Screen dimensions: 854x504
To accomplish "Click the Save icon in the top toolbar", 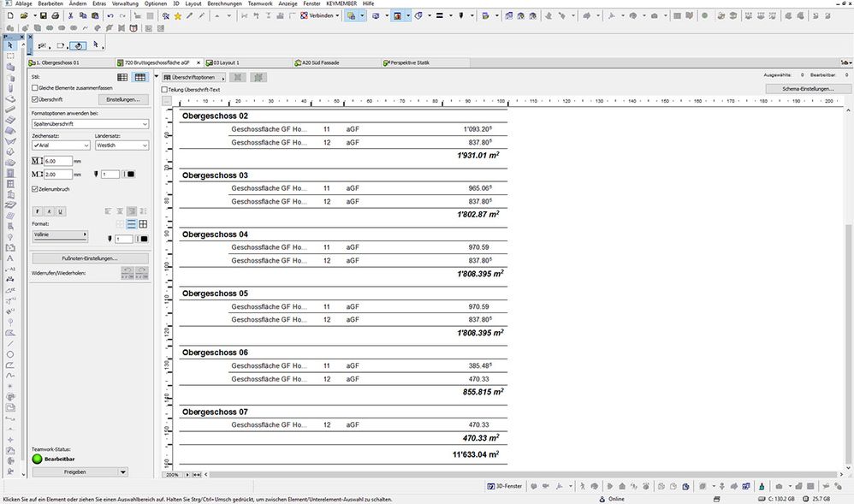I will pos(43,15).
